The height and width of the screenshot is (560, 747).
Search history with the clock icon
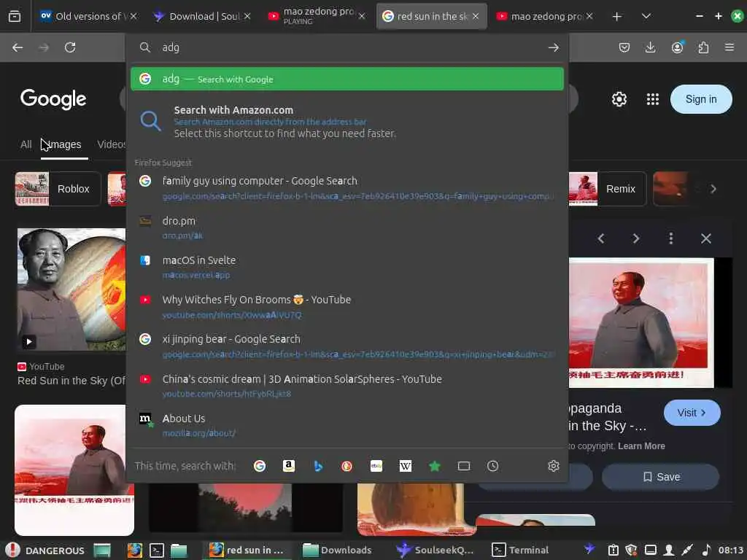tap(493, 466)
